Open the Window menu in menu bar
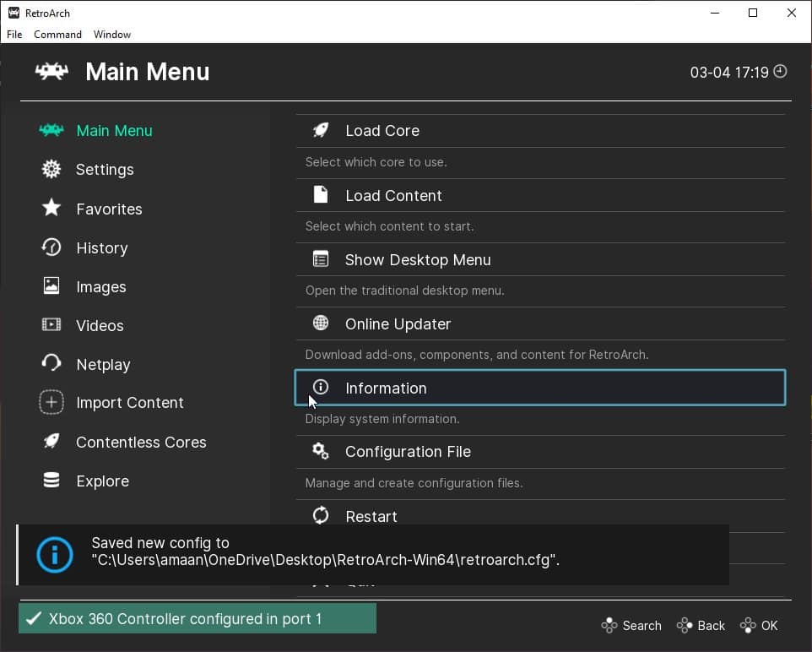812x652 pixels. tap(112, 35)
